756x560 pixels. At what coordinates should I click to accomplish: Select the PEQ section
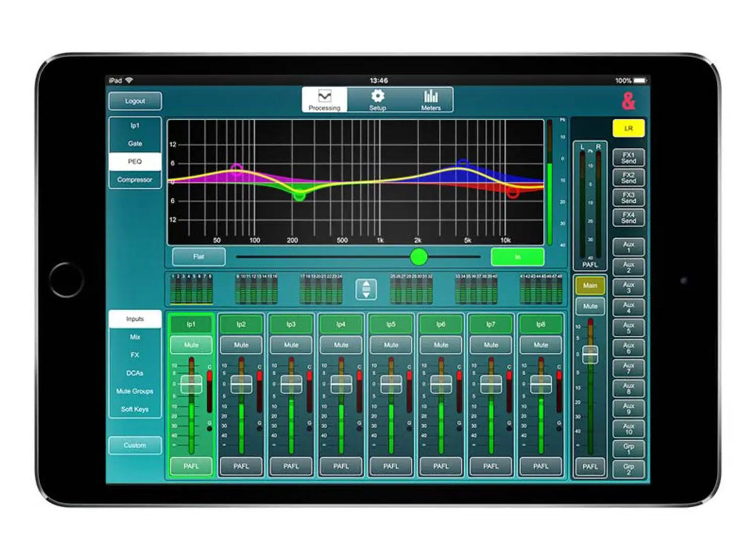(x=135, y=162)
